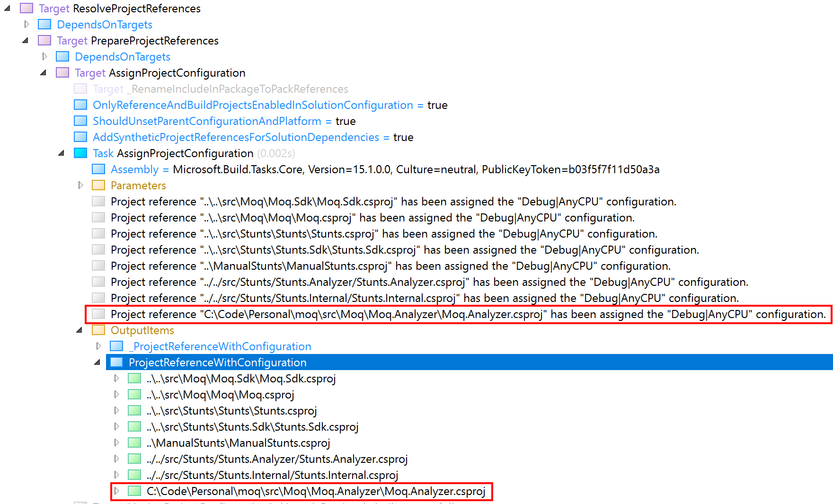Select Target ResolveProjectReferences row

tap(120, 9)
